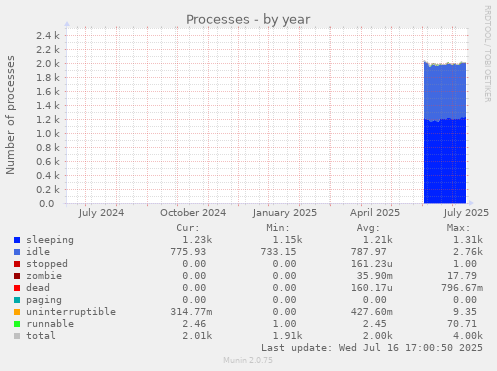Click the 'Min:' column header

[278, 228]
